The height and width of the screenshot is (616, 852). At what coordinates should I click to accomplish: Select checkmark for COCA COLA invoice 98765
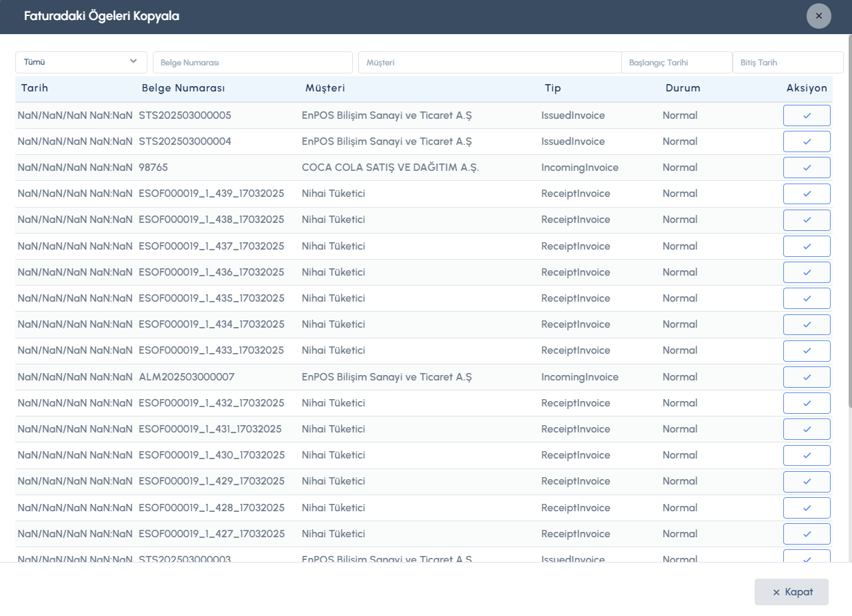point(807,168)
